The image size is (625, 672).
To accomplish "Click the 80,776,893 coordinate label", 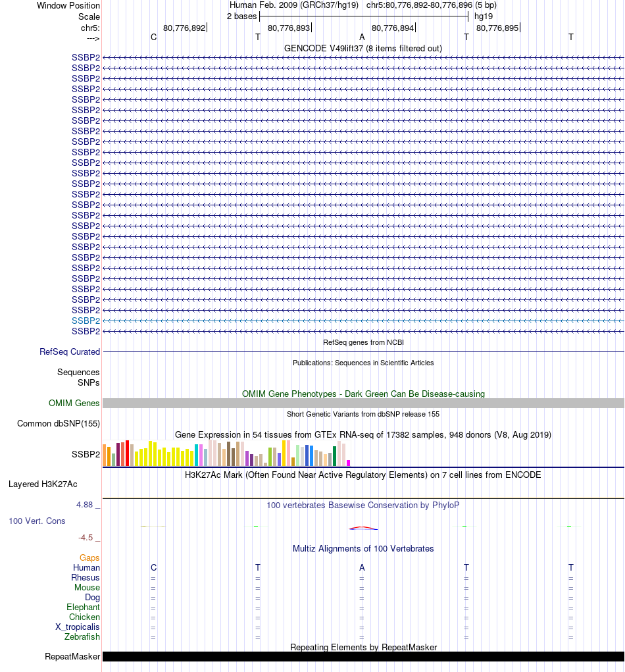I will click(289, 28).
